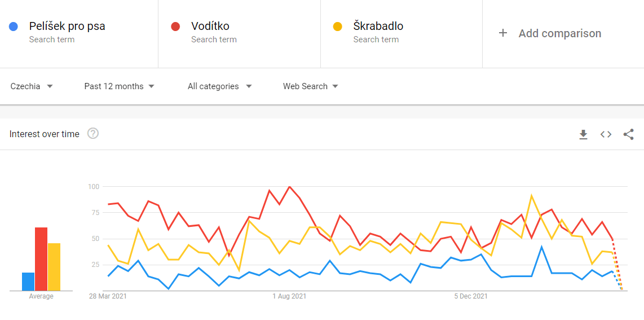Click the 1 Aug 2021 axis label
This screenshot has height=320, width=644.
tap(289, 296)
